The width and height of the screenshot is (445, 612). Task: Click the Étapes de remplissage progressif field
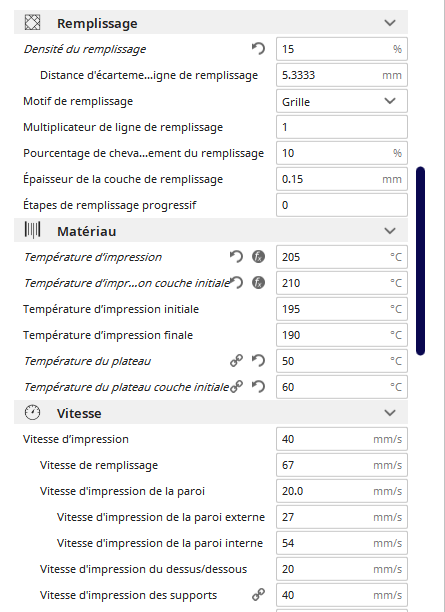342,205
